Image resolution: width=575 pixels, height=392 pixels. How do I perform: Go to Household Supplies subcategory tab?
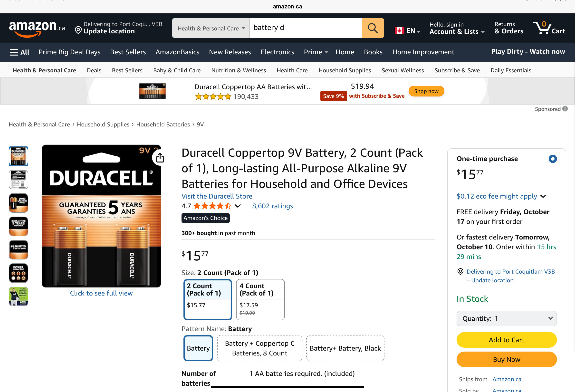pyautogui.click(x=345, y=70)
